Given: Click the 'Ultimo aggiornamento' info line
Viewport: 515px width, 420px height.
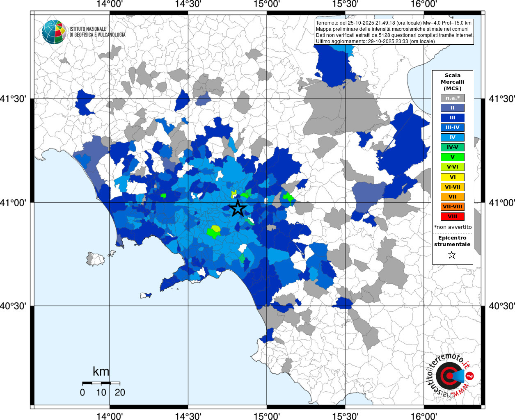Looking at the screenshot, I should tap(375, 41).
